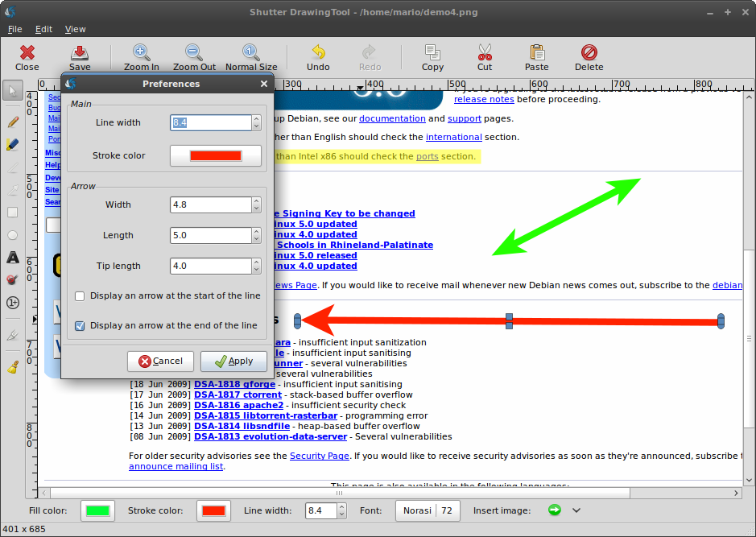756x537 pixels.
Task: Click the broom clear-all tool
Action: point(13,367)
